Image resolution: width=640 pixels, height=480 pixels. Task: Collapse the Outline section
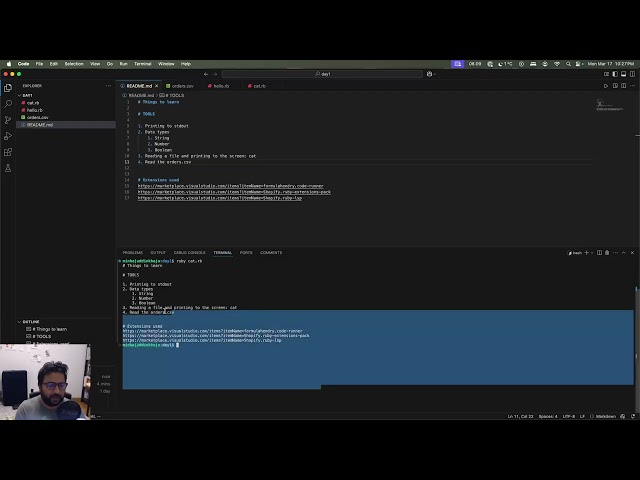tap(65, 322)
